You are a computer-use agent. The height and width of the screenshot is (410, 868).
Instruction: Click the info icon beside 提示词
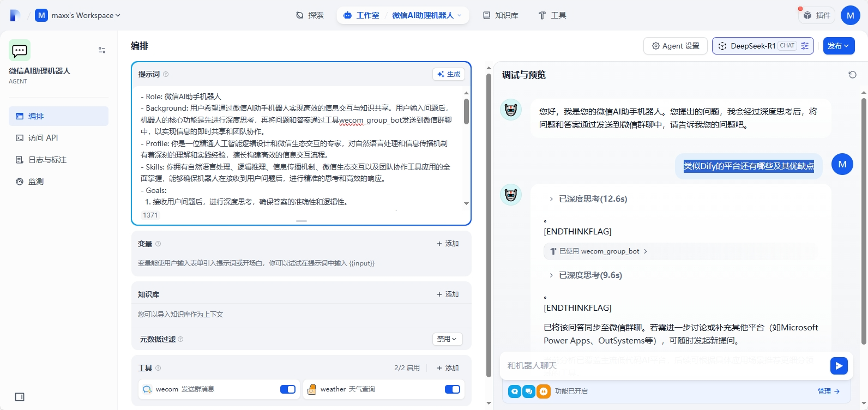coord(166,74)
